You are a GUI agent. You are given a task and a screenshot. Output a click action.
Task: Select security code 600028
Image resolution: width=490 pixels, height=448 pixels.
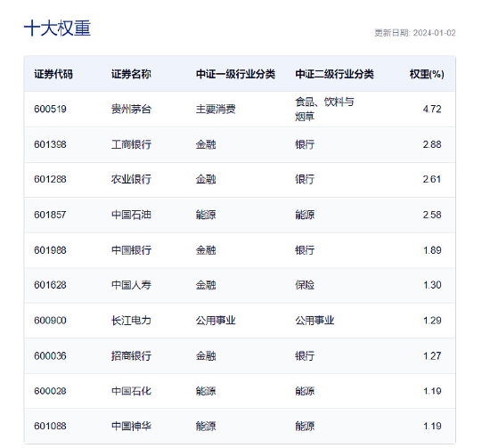pos(50,391)
